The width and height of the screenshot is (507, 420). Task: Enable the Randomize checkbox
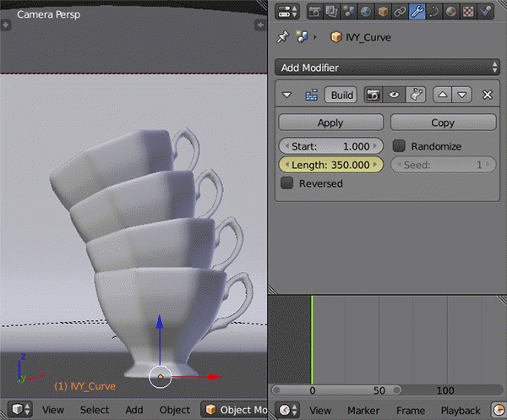(x=400, y=145)
